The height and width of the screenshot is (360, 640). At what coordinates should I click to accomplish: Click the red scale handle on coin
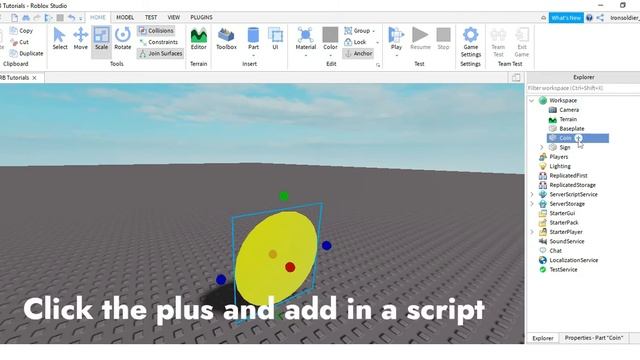290,267
